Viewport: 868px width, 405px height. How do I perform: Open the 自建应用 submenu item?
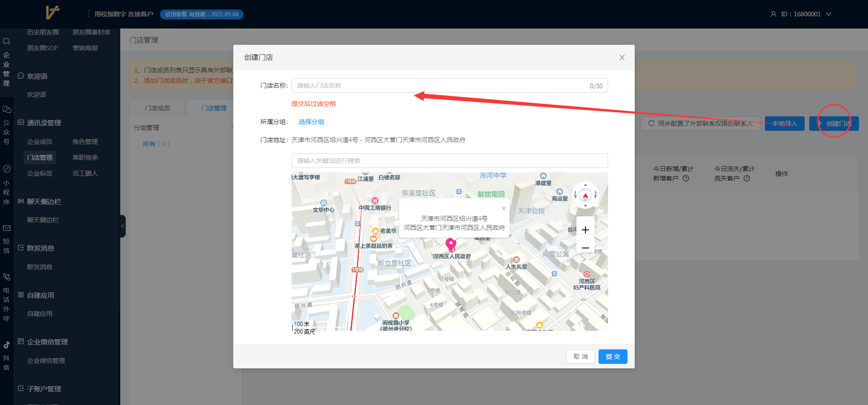click(40, 314)
